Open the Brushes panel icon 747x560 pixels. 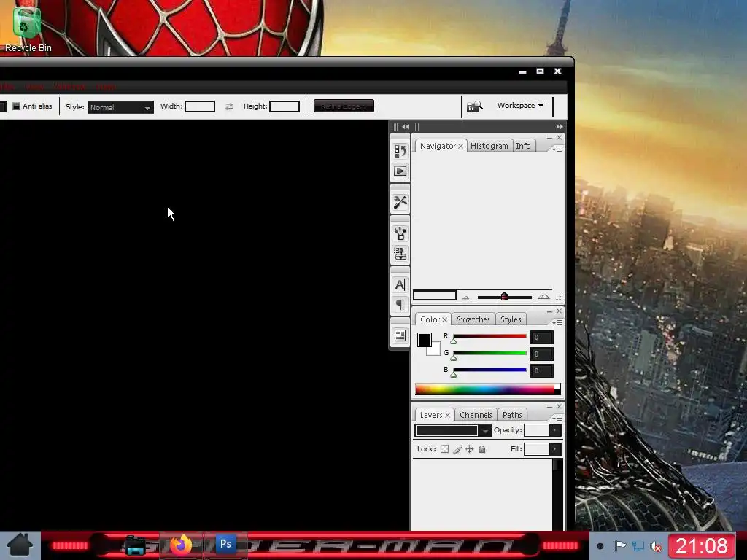[x=400, y=233]
